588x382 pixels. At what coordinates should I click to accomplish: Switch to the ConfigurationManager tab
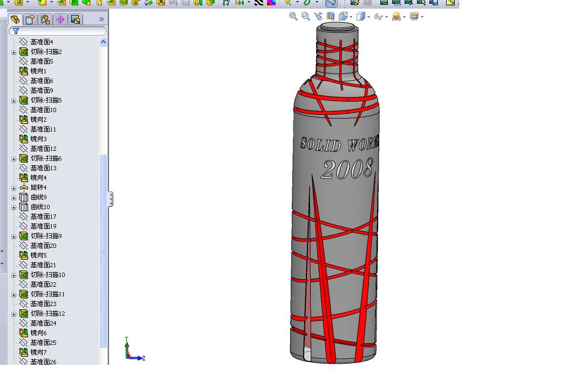45,19
